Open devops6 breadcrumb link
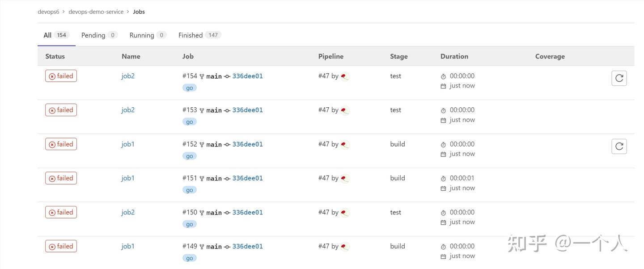The image size is (644, 269). tap(48, 12)
